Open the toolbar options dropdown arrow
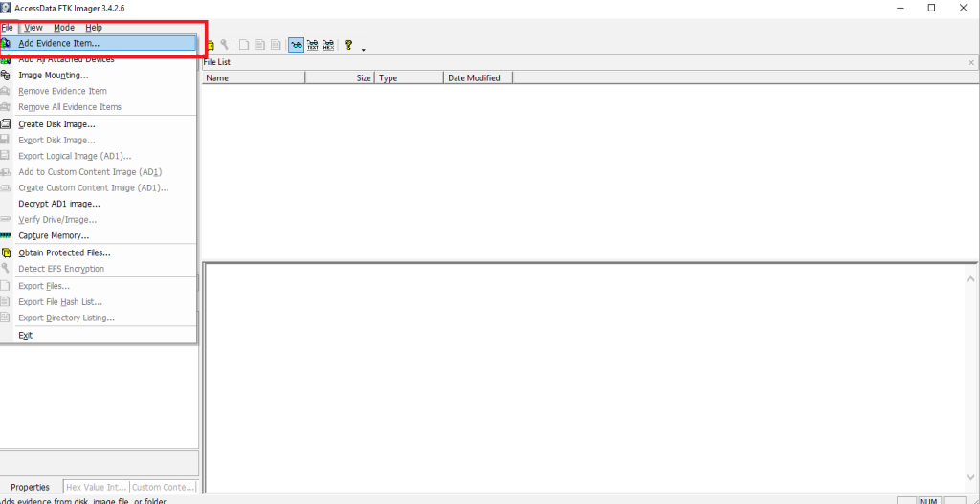Image resolution: width=980 pixels, height=504 pixels. click(363, 49)
